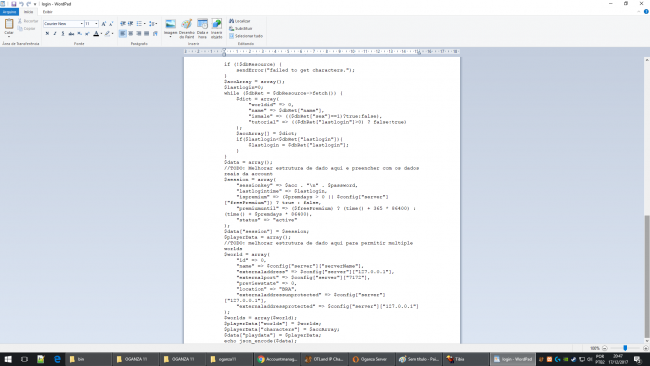Toggle underline (S) formatting
This screenshot has width=650, height=366.
click(63, 34)
